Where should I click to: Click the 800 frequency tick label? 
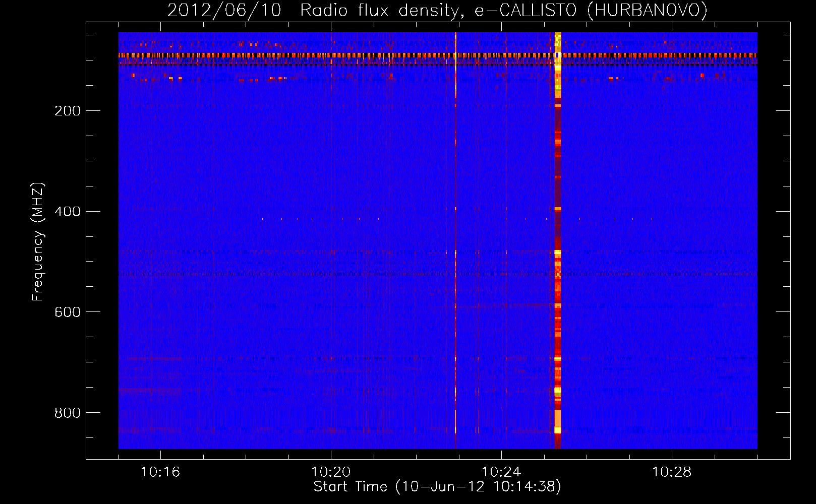coord(68,413)
